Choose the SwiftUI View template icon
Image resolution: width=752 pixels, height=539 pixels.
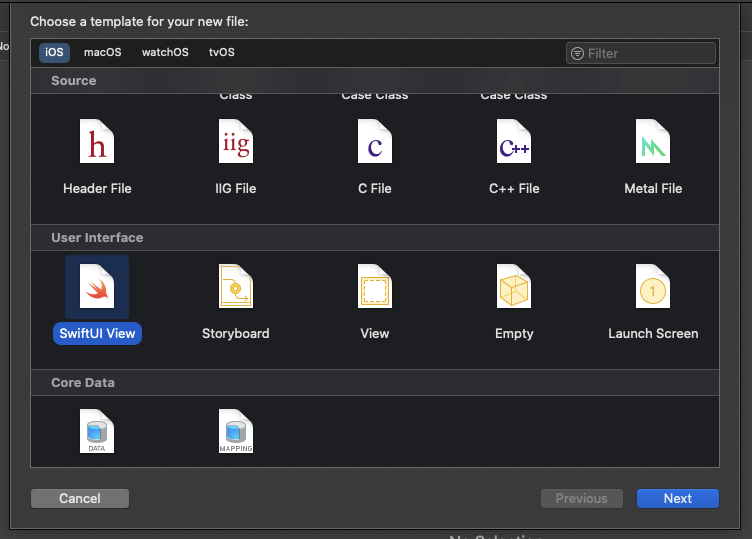97,286
